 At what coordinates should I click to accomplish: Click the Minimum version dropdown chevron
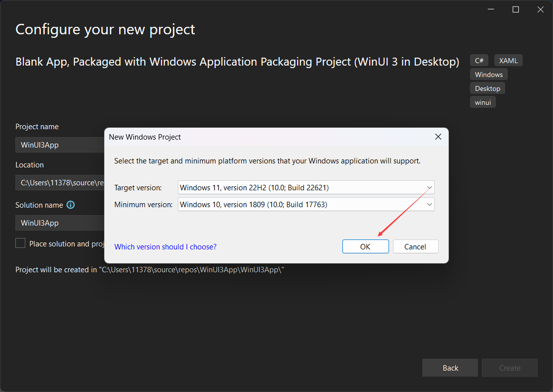(x=429, y=204)
